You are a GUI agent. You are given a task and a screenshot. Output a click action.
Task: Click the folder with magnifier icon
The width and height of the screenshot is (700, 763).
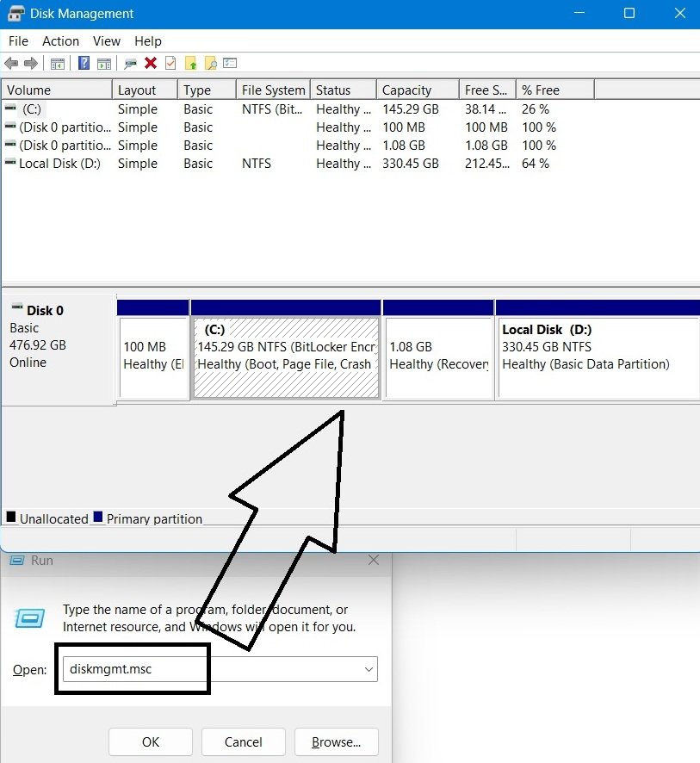pos(211,63)
